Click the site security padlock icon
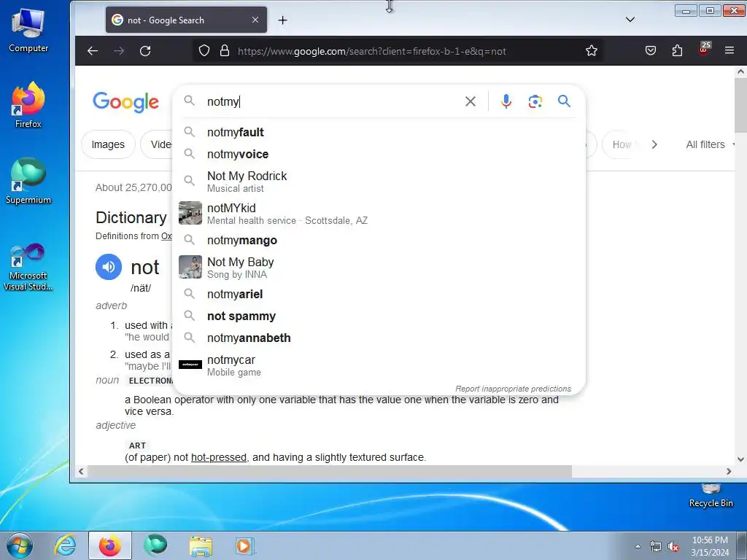Screen dimensions: 747x560 coord(225,50)
